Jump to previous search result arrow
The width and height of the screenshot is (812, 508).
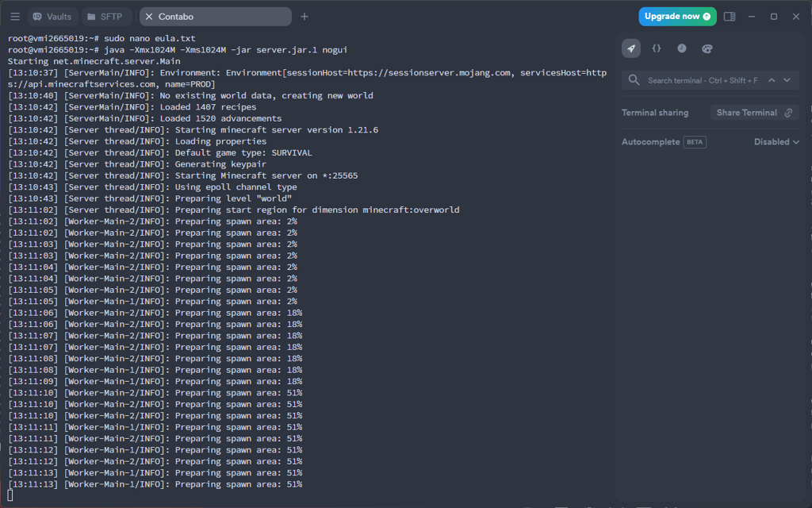coord(772,80)
